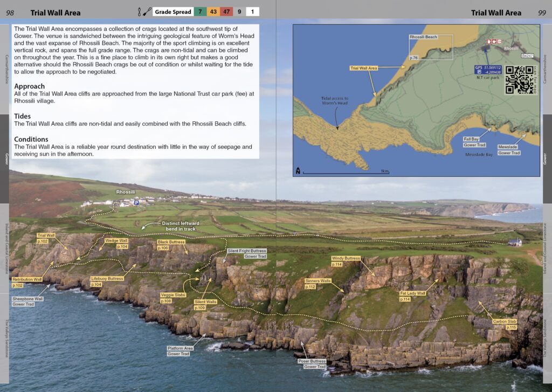Click the Sheepbone Wall label
The height and width of the screenshot is (392, 552).
pos(27,299)
